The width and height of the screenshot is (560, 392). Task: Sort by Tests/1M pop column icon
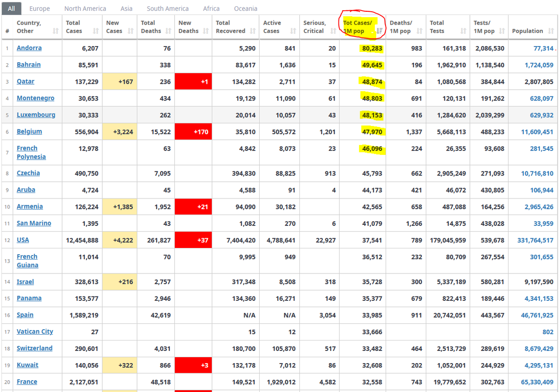[502, 31]
